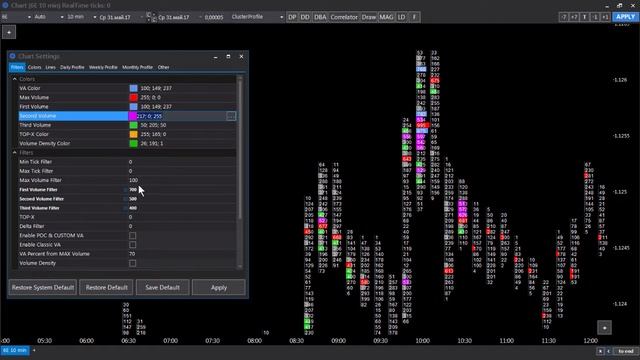
Task: Open the Weekly Profile tab
Action: click(x=103, y=67)
